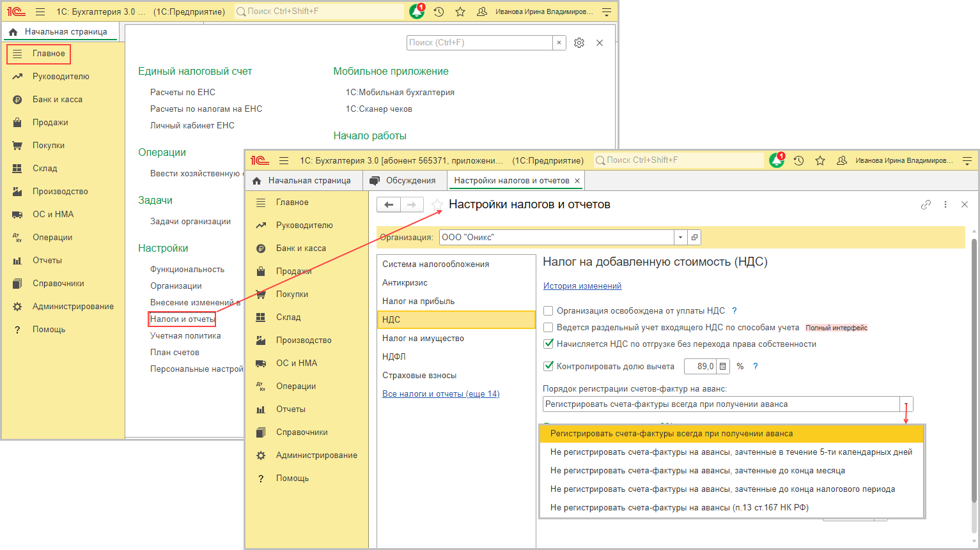This screenshot has height=550, width=980.
Task: Click the 89,0 deduction share percent field
Action: pos(700,367)
